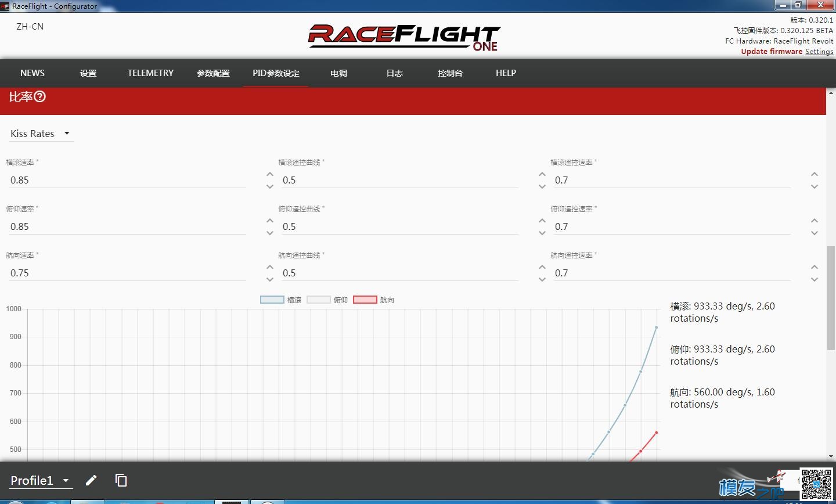The height and width of the screenshot is (504, 836).
Task: Open the NEWS tab
Action: [33, 73]
